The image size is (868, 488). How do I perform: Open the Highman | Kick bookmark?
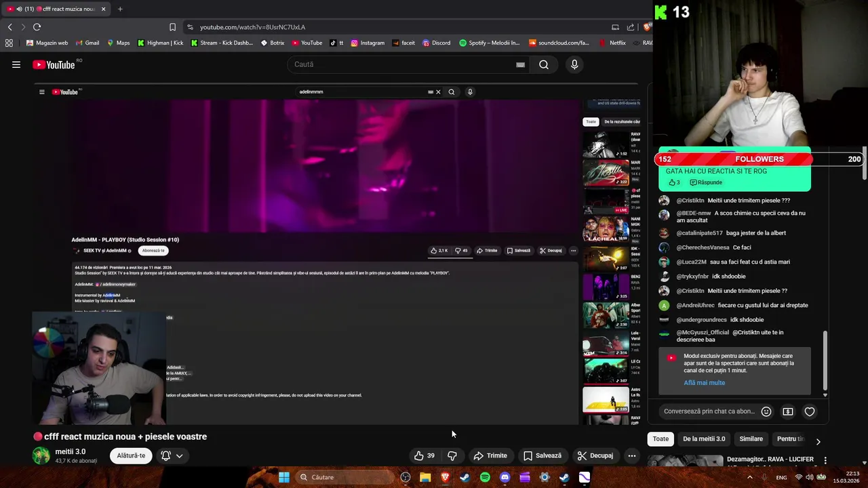[160, 43]
